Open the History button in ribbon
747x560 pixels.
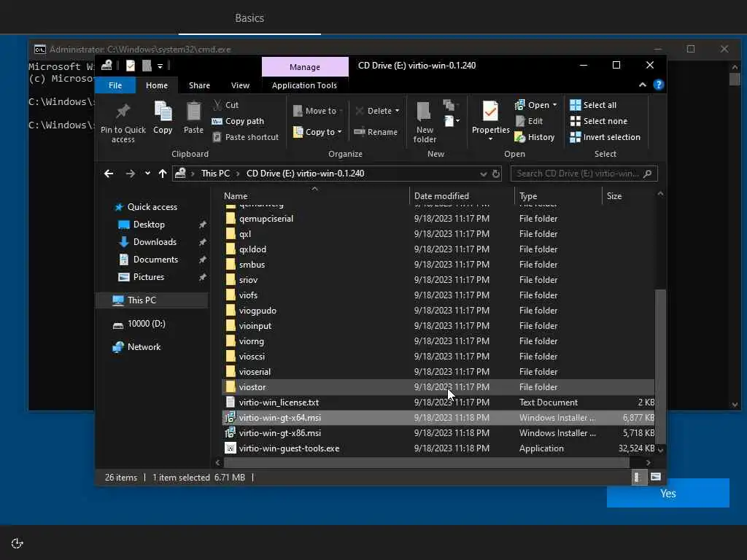tap(535, 137)
